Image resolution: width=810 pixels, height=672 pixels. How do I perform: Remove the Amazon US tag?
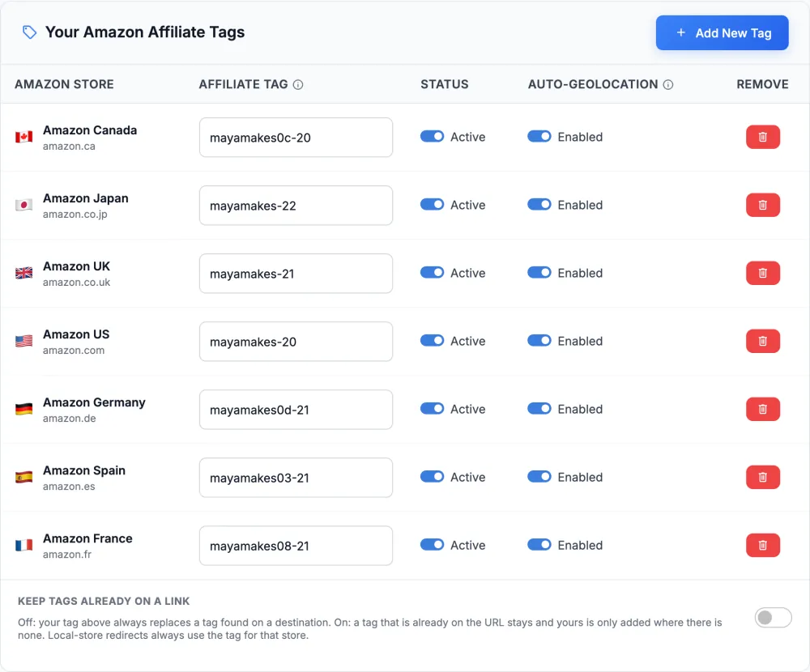pos(762,342)
